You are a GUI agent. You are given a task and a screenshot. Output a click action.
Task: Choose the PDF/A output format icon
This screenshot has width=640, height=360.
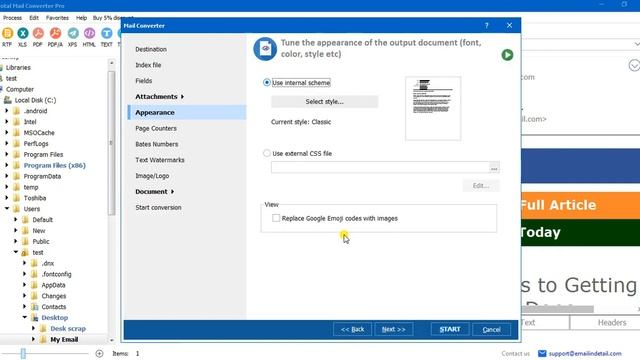pyautogui.click(x=55, y=33)
